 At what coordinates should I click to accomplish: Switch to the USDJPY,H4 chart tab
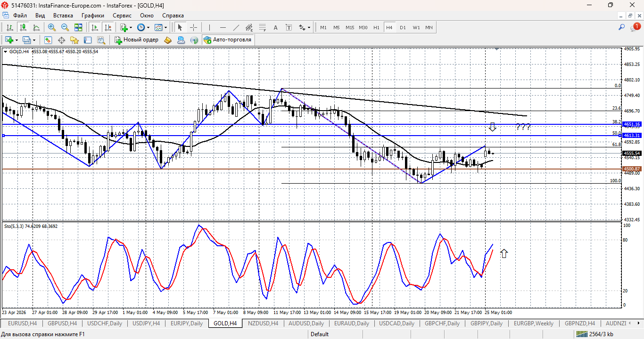tap(146, 323)
